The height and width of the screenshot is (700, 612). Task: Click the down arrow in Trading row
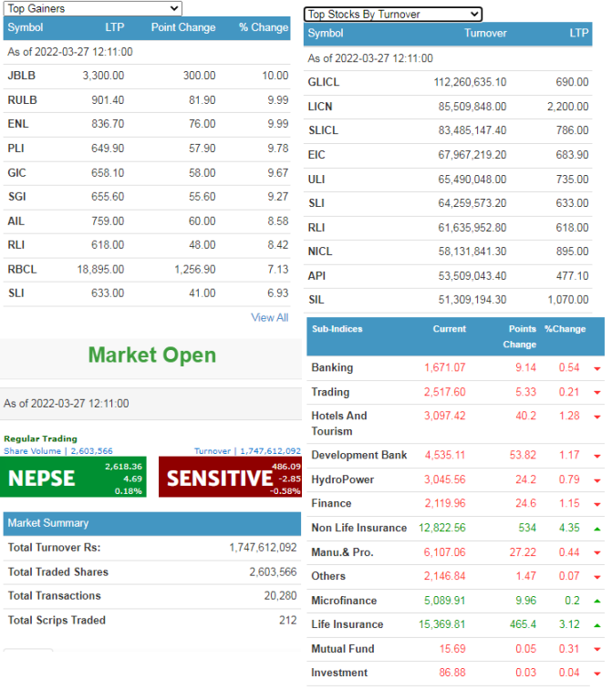pos(596,393)
